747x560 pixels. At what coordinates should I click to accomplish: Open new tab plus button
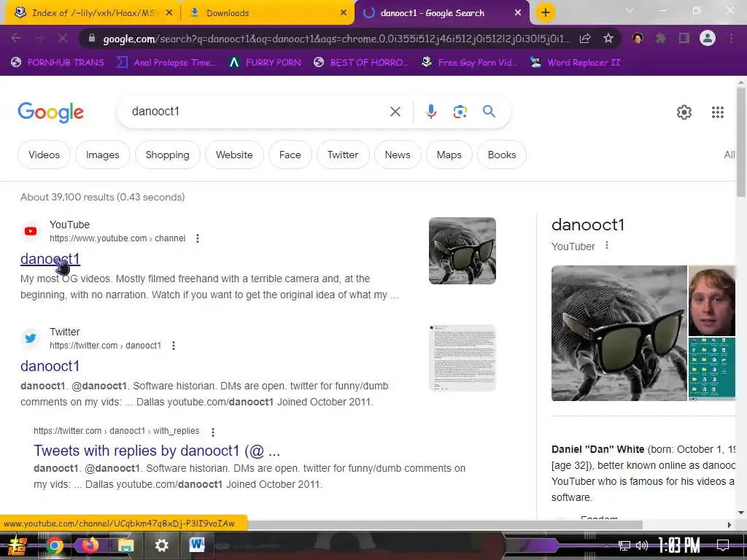[x=546, y=12]
